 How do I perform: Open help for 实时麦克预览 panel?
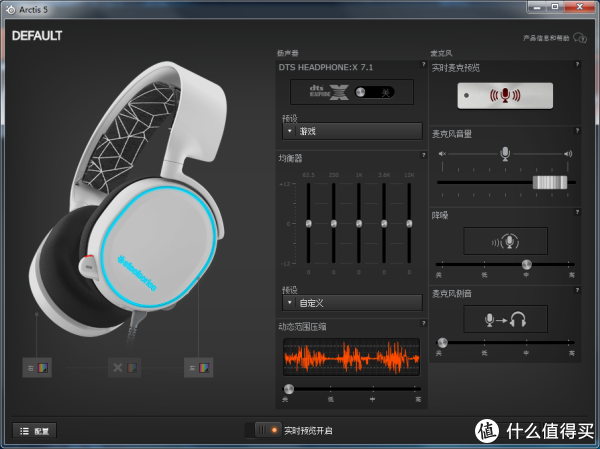pos(577,64)
